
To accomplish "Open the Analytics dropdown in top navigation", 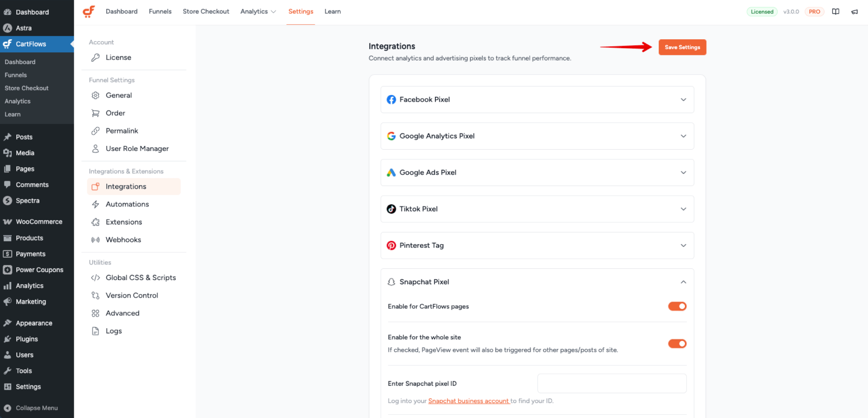I will pos(258,12).
